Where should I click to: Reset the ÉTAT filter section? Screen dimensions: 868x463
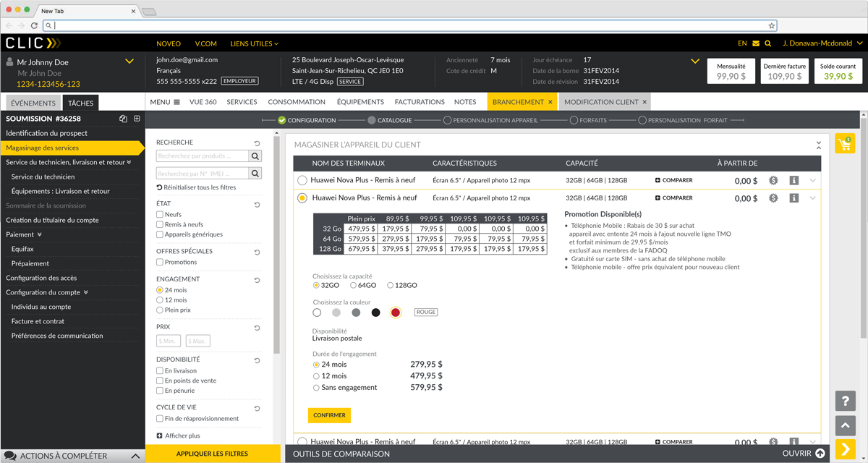[257, 205]
